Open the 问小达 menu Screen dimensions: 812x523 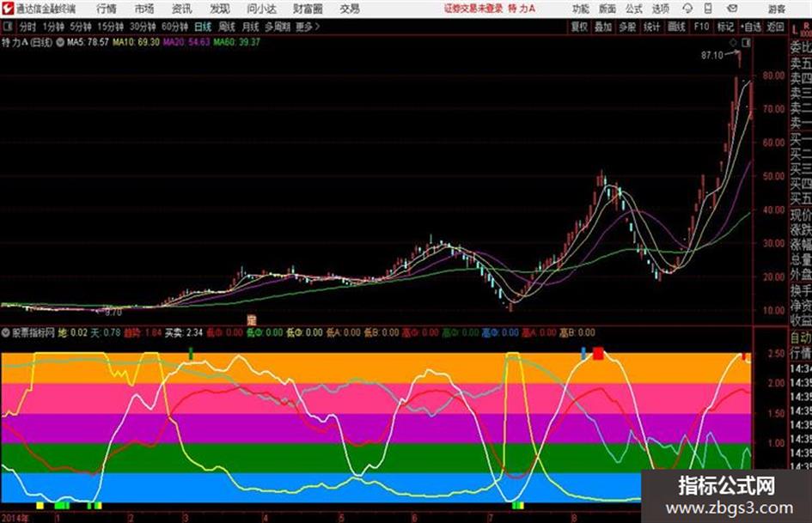click(x=261, y=9)
